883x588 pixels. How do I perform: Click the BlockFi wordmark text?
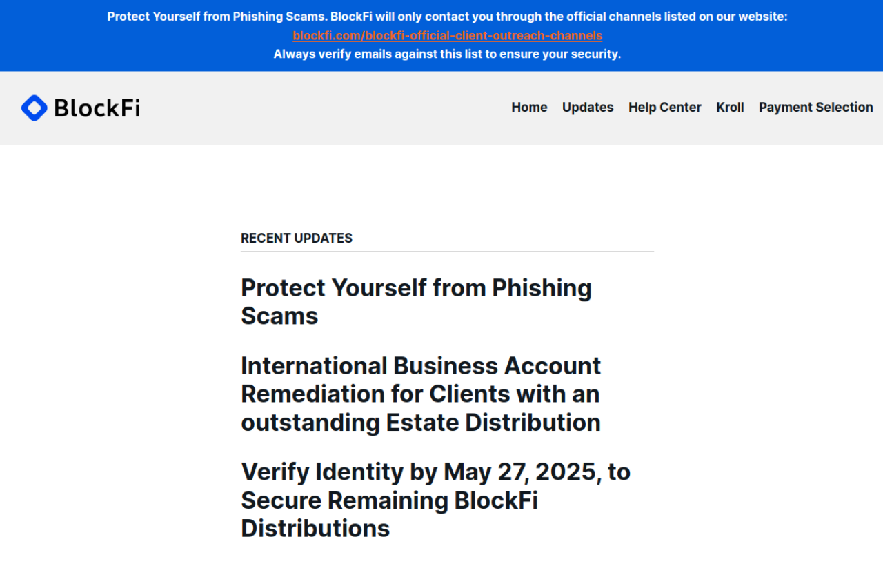pos(97,108)
